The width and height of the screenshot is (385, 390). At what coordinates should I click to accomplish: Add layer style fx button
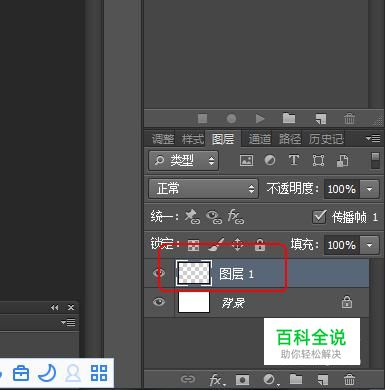pos(217,380)
